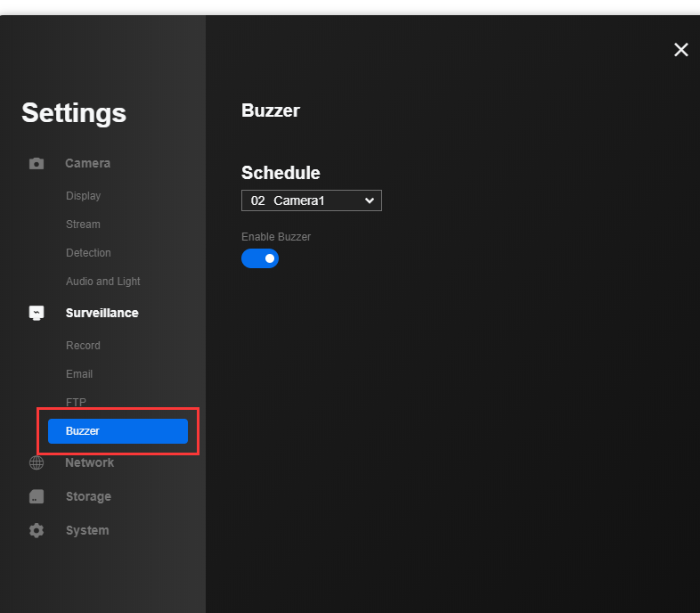Collapse the Surveillance section label

[102, 313]
